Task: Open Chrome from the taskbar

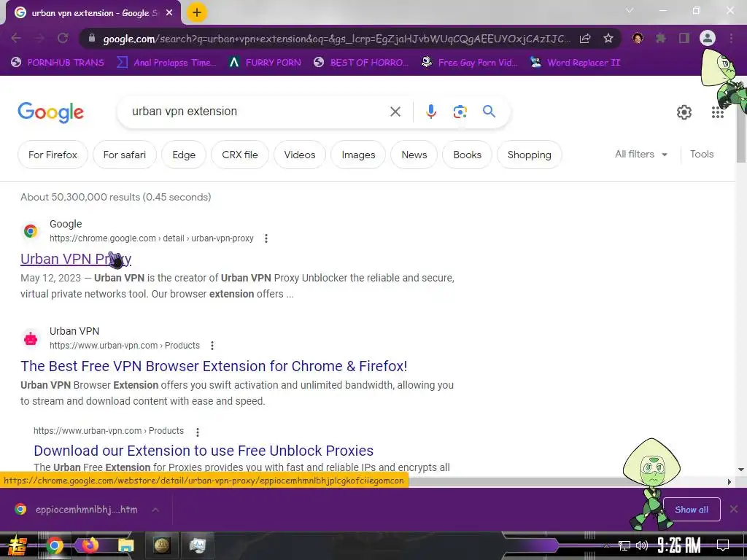Action: click(54, 545)
